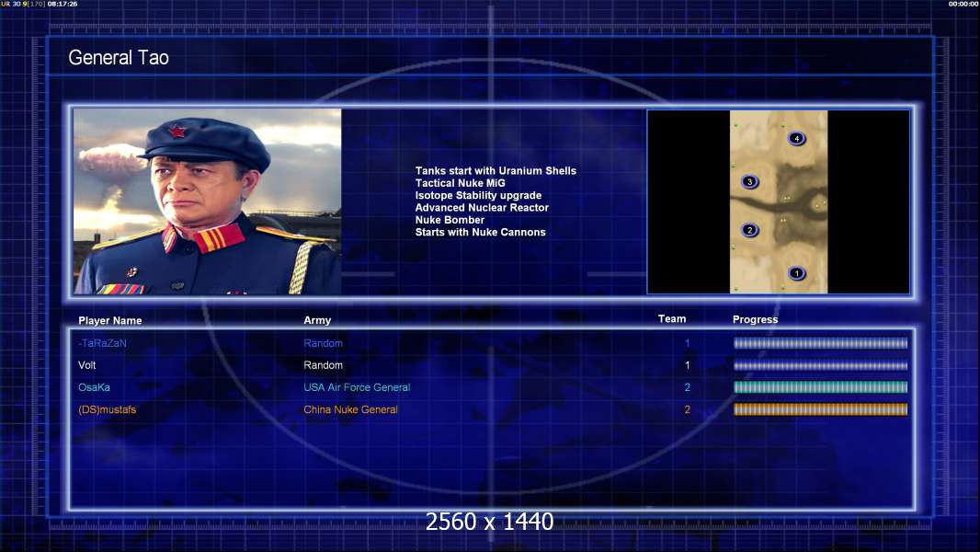Click 'Tanks start with Uranium Shells' text

(x=496, y=171)
